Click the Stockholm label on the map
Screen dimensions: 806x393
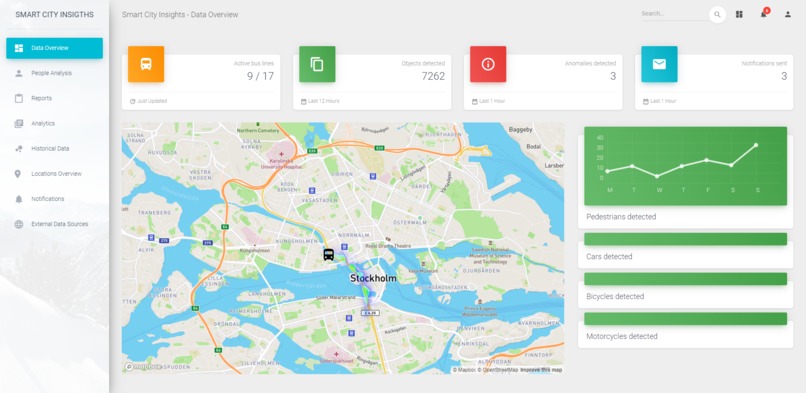point(373,278)
